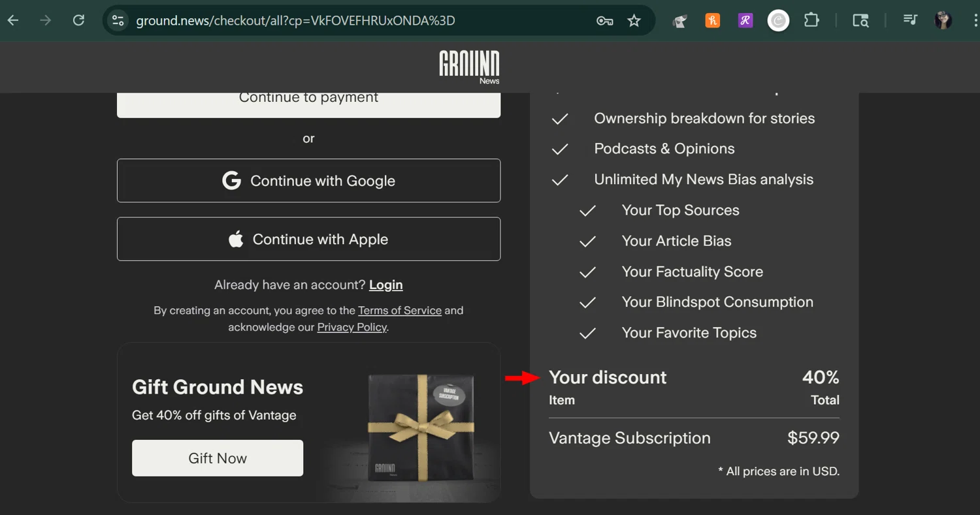The image size is (980, 515).
Task: Click the gray bird extension icon
Action: coord(679,22)
